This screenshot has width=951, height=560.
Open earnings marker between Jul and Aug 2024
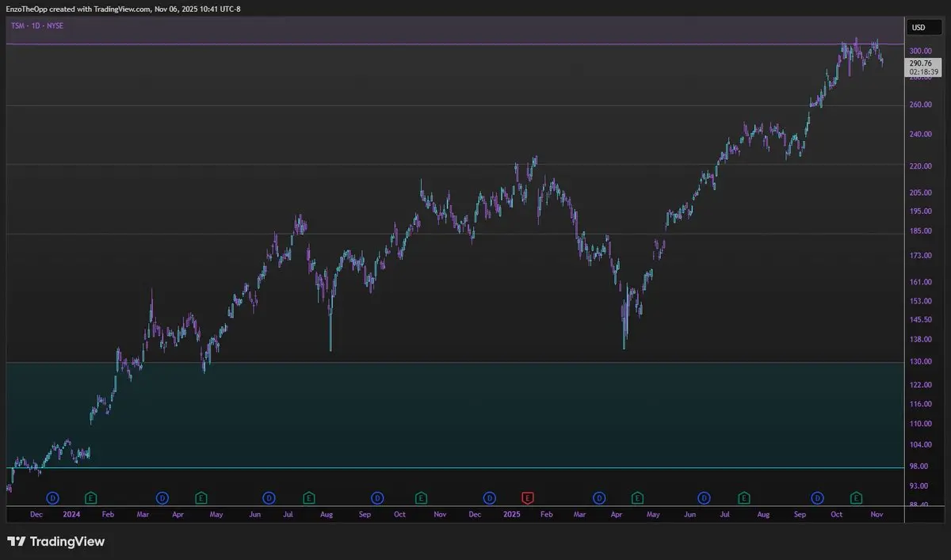tap(308, 497)
